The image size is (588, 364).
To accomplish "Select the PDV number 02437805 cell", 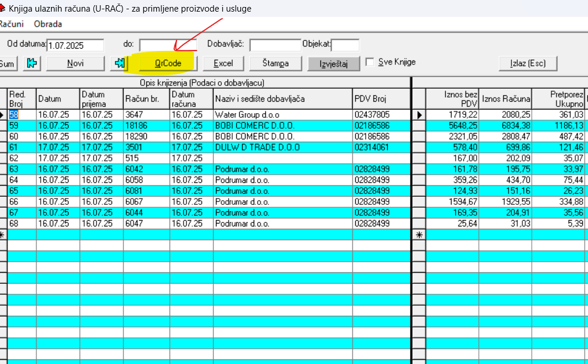I will pos(381,115).
